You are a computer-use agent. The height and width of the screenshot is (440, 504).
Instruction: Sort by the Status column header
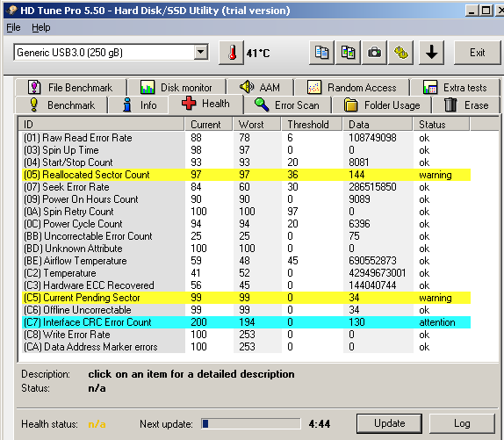442,125
